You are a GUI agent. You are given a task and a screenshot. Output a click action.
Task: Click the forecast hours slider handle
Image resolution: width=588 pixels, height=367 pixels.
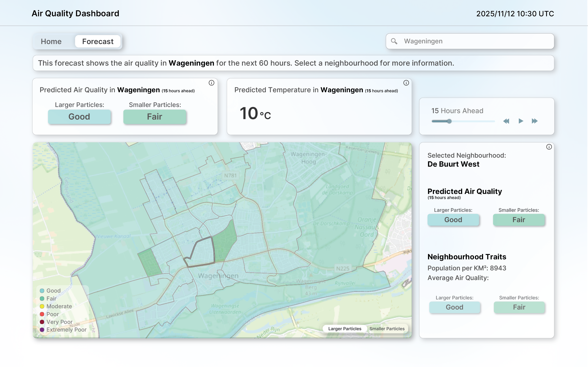(x=449, y=121)
